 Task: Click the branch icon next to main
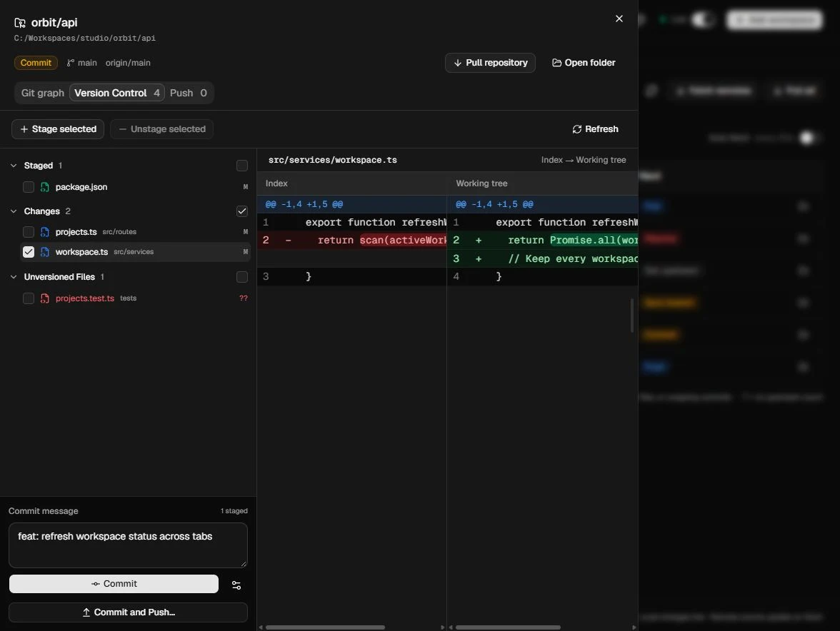70,63
